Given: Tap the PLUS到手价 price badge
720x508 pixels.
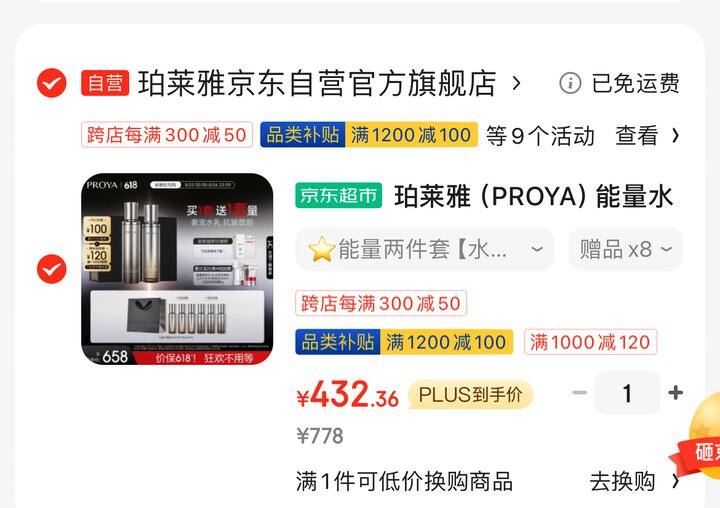Looking at the screenshot, I should point(470,395).
